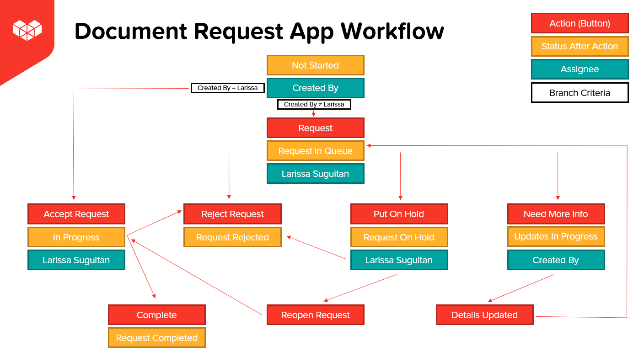Click the Branch Criteria legend box
The width and height of the screenshot is (644, 362).
click(580, 92)
